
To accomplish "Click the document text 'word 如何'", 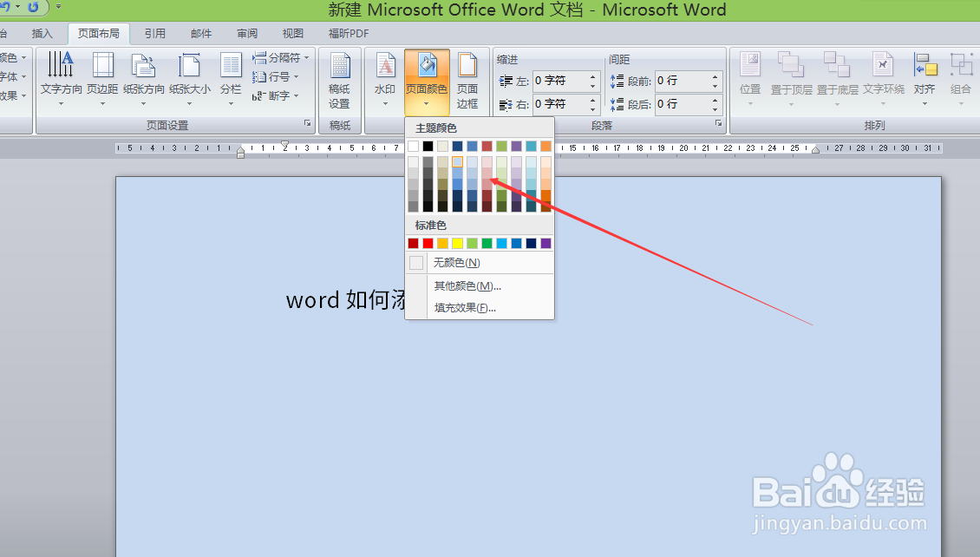I will pyautogui.click(x=338, y=300).
